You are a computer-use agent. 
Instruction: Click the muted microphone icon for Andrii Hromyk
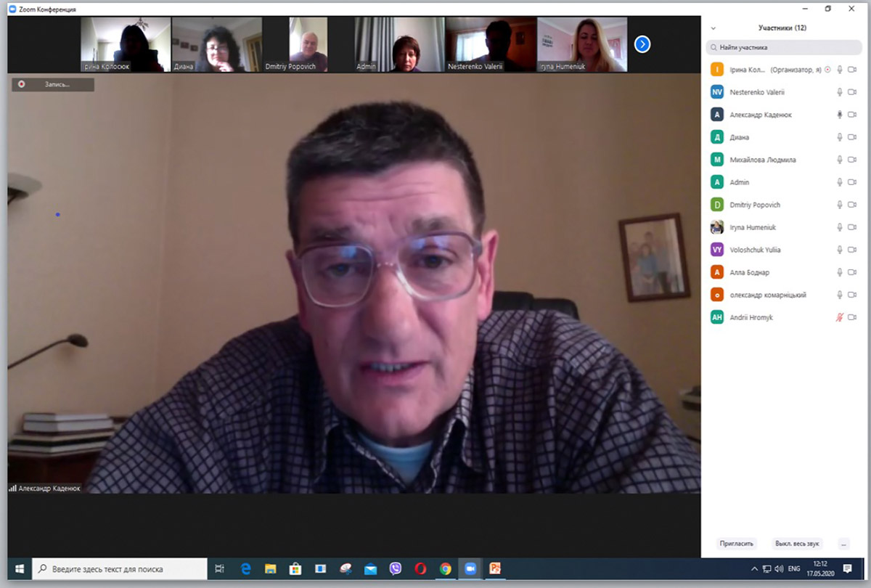[x=840, y=317]
